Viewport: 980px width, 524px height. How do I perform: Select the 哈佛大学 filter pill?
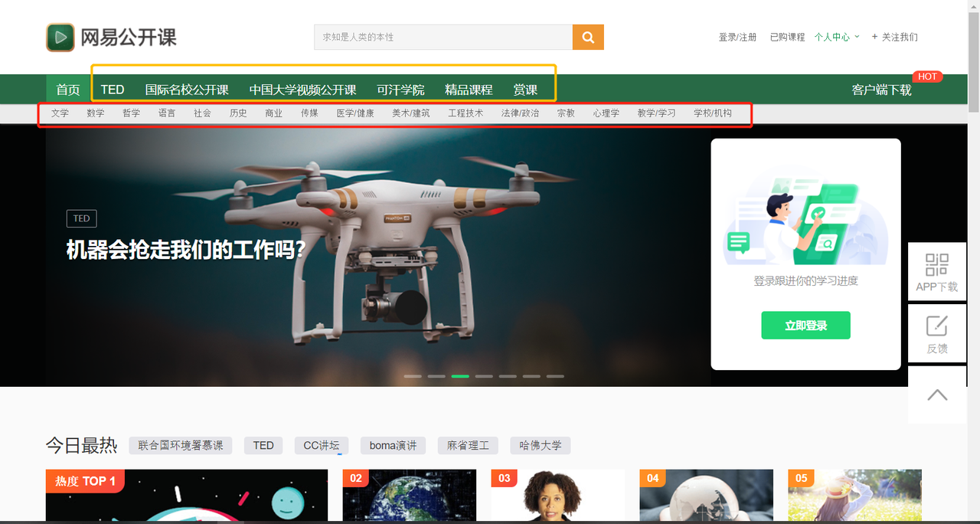(540, 445)
